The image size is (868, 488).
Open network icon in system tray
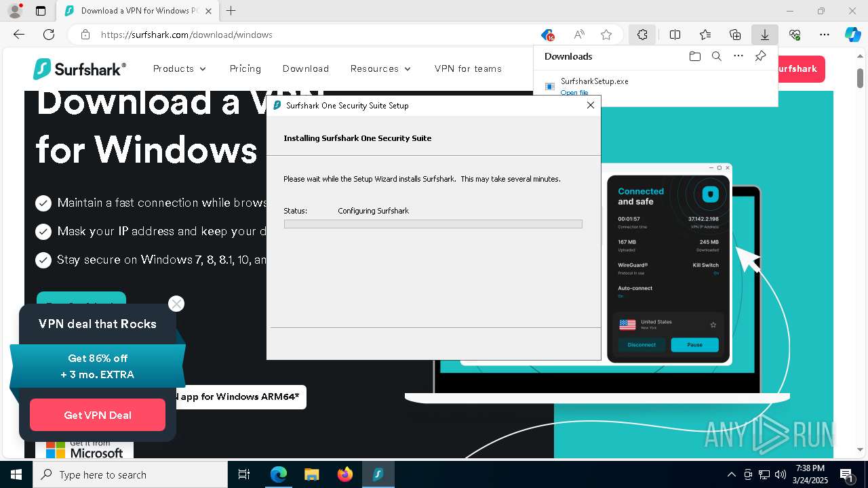[764, 474]
